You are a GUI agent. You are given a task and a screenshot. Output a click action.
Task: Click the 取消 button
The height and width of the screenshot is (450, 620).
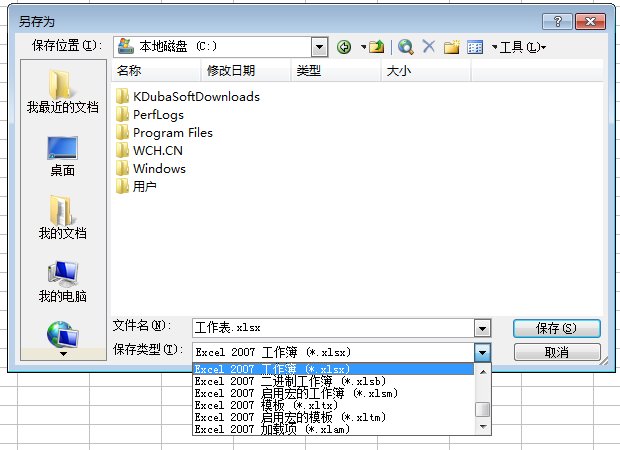pos(557,352)
